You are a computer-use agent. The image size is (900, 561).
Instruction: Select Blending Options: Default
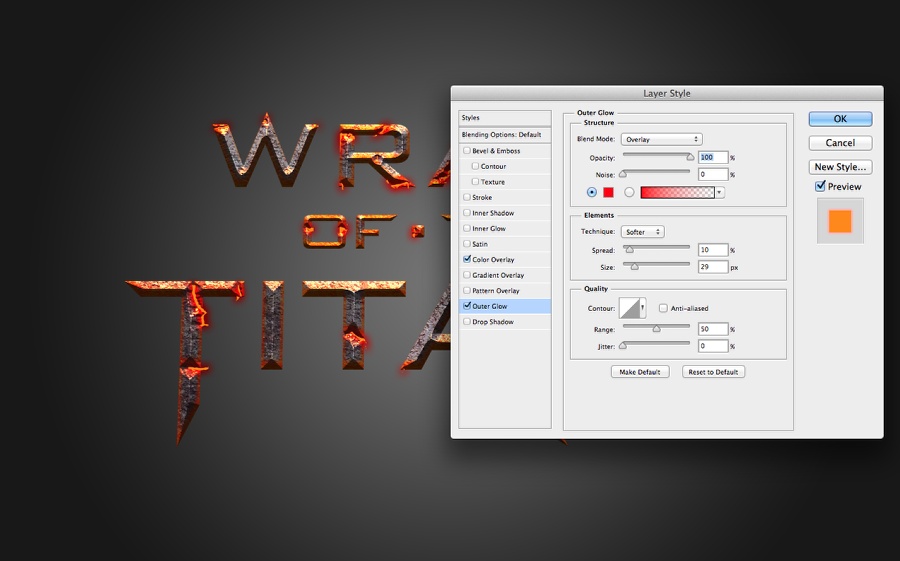[x=505, y=134]
